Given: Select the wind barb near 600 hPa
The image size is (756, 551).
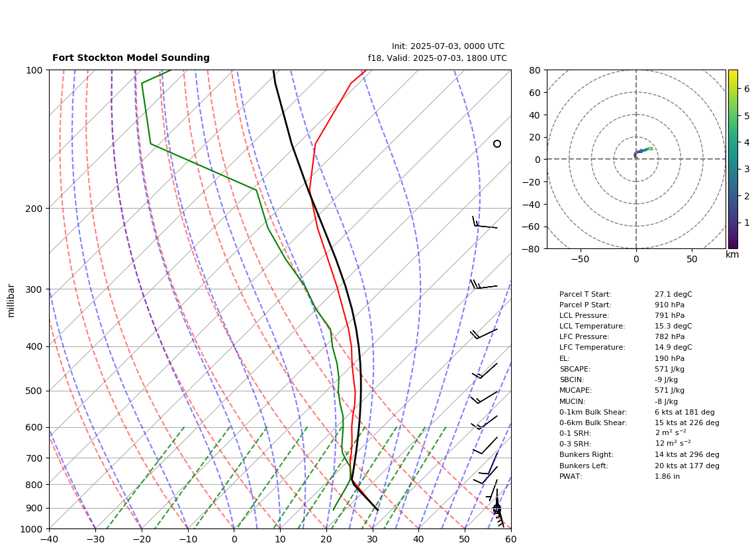Looking at the screenshot, I should [x=484, y=423].
